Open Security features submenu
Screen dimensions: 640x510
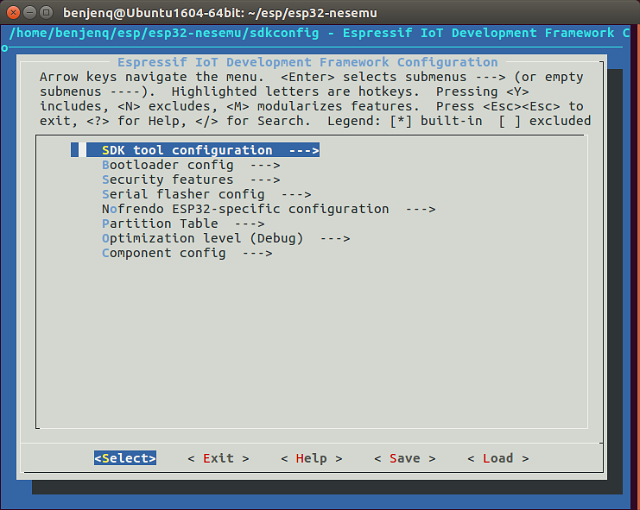click(x=191, y=180)
